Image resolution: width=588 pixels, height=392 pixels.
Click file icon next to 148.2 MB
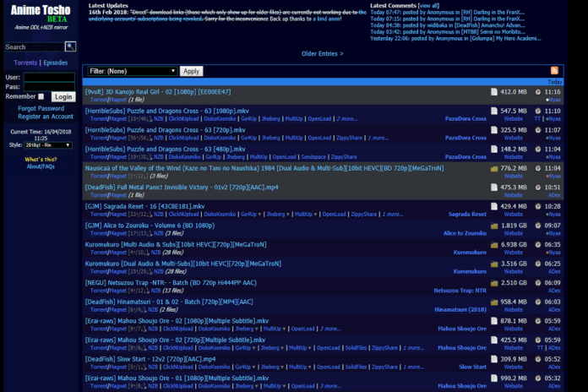coord(494,150)
